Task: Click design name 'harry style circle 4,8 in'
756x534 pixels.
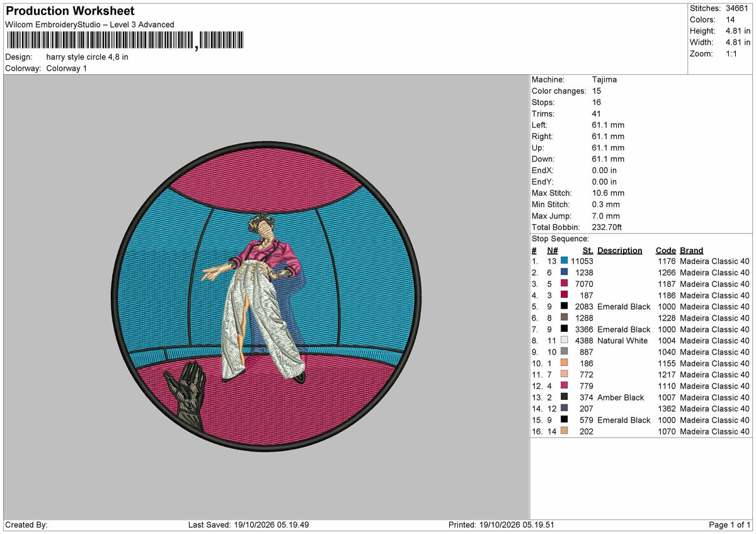Action: click(88, 57)
